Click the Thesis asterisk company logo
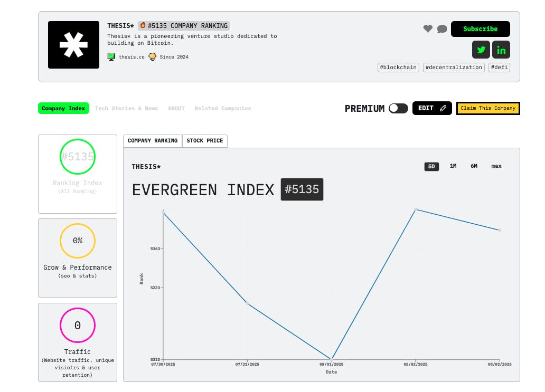 tap(73, 45)
